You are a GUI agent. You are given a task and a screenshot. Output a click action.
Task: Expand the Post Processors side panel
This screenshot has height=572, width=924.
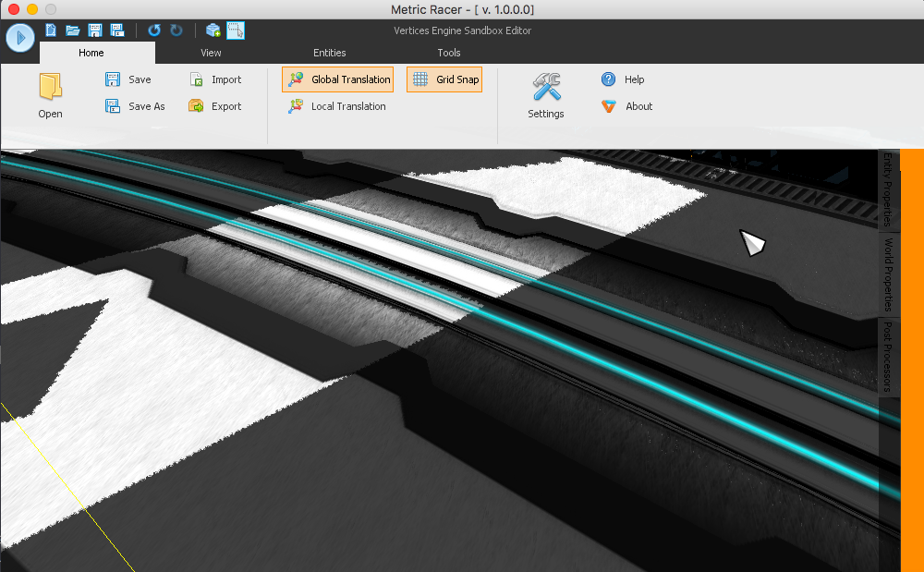point(888,357)
